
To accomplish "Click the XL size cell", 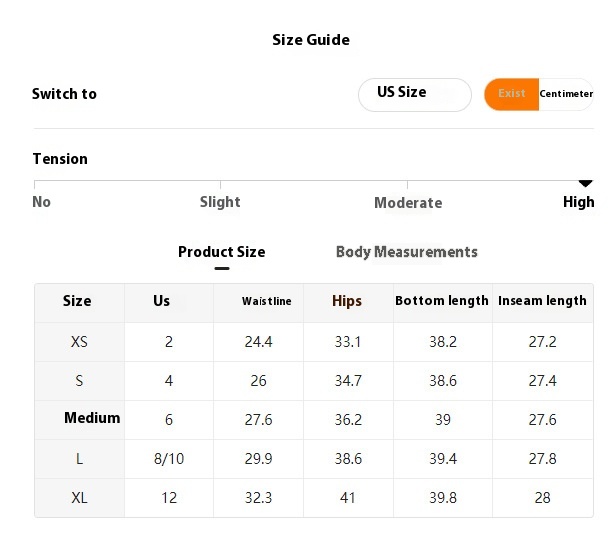I will click(79, 497).
